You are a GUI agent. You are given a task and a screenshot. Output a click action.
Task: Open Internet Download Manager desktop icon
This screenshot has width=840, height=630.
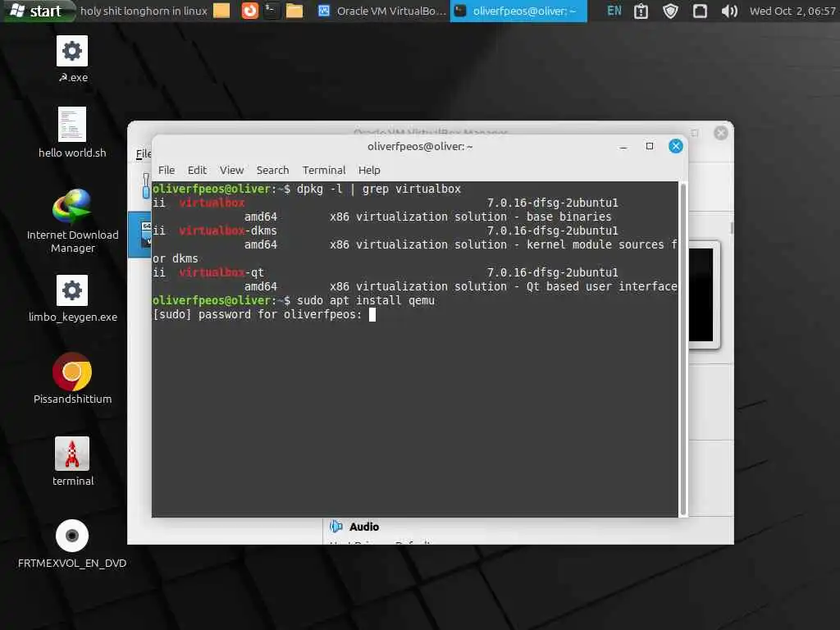pos(72,221)
